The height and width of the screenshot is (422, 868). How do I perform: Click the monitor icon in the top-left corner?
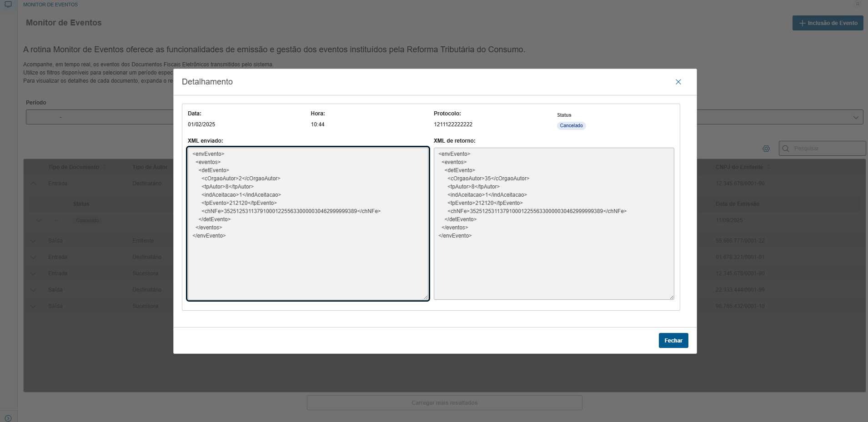tap(8, 5)
